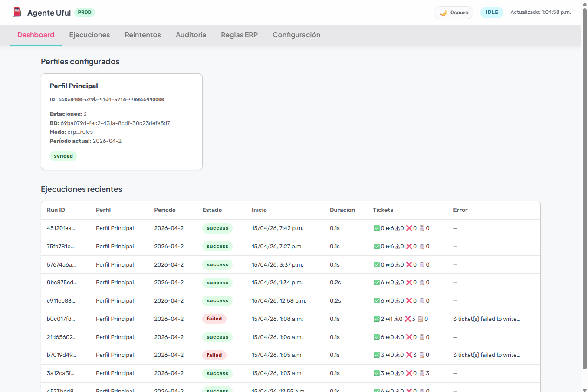Click BD value 69ba079d-fec2-431a-8cdf-30c23defe5d7
The height and width of the screenshot is (392, 588).
[115, 123]
